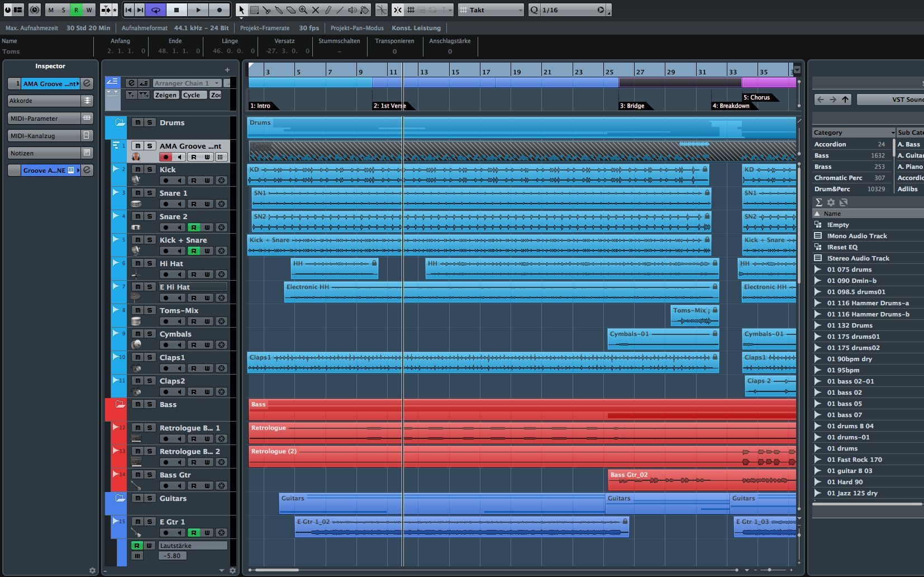This screenshot has height=577, width=924.
Task: Click the 4: Breakdown arranger marker
Action: 731,106
